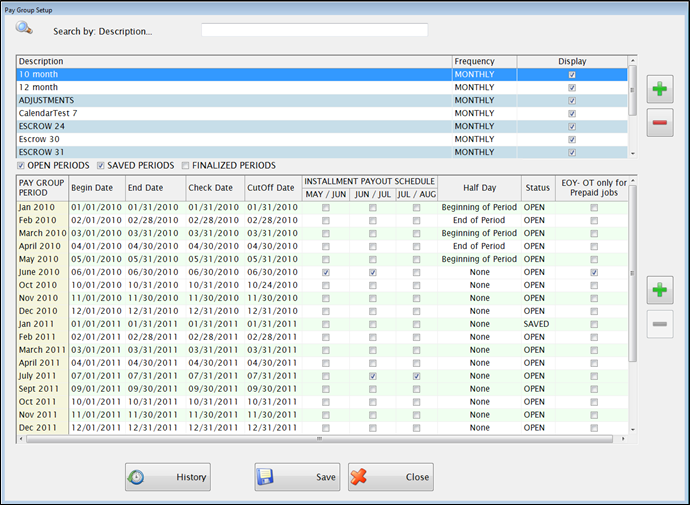This screenshot has width=690, height=505.
Task: Click the Half Day column header
Action: coord(480,188)
